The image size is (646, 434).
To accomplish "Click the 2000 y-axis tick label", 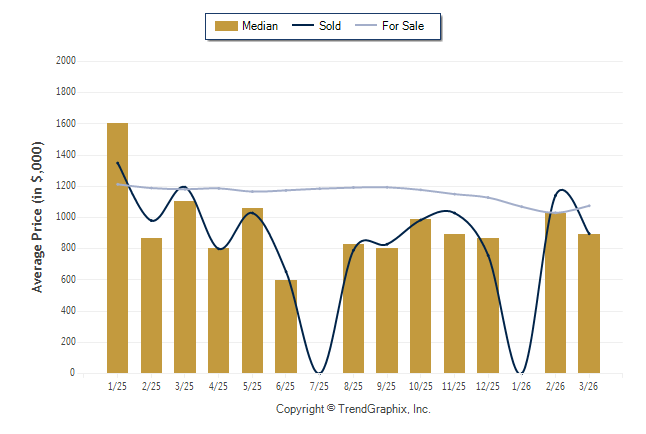I will [x=66, y=61].
